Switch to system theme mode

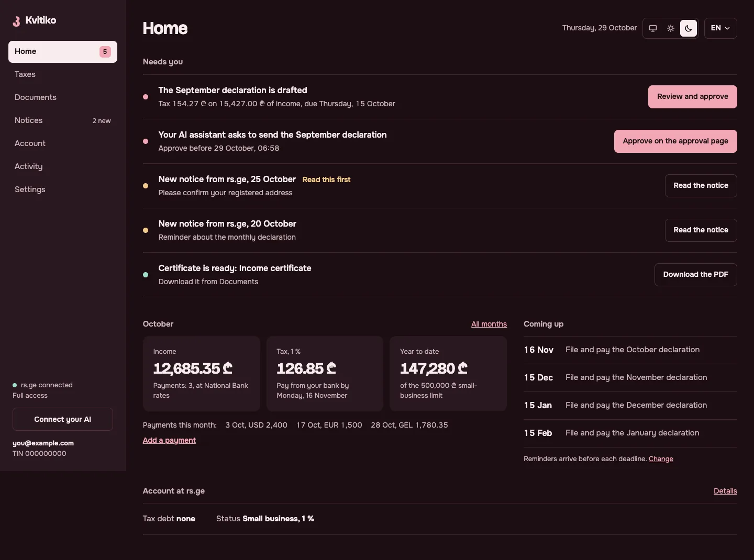pos(653,28)
